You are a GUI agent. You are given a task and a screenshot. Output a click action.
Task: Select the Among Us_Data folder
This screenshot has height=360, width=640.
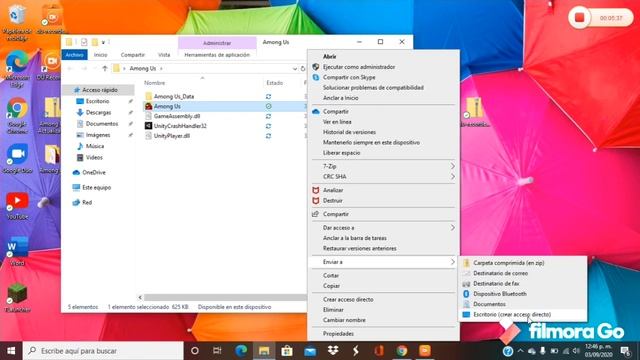click(x=173, y=96)
